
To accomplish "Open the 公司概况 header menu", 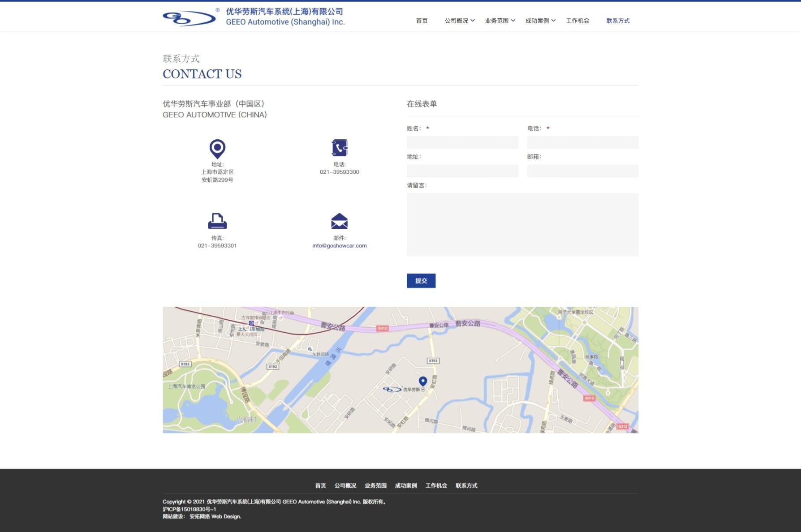I will [456, 21].
